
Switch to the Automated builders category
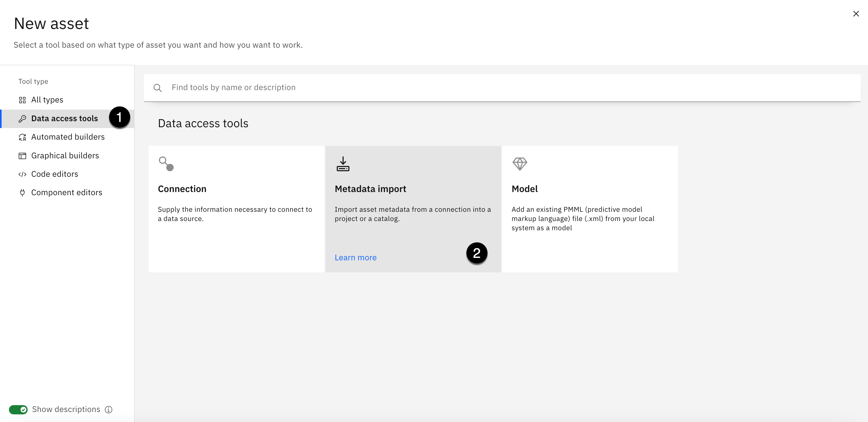[x=68, y=137]
